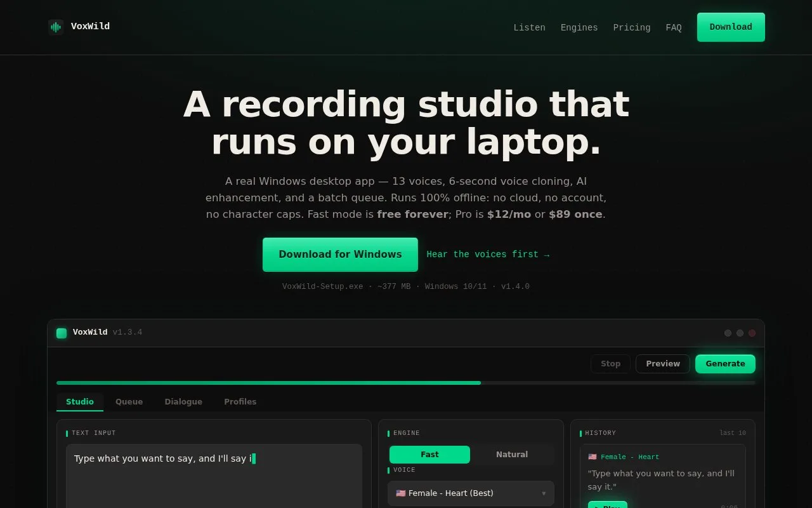Click into the text input area

[214, 476]
